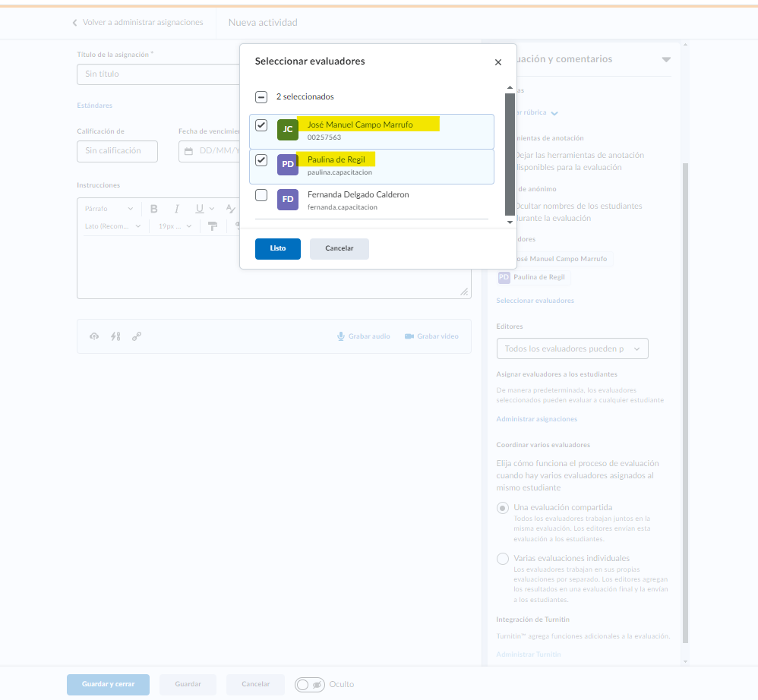Check Fernanda Delgado Calderon checkbox

click(x=261, y=196)
